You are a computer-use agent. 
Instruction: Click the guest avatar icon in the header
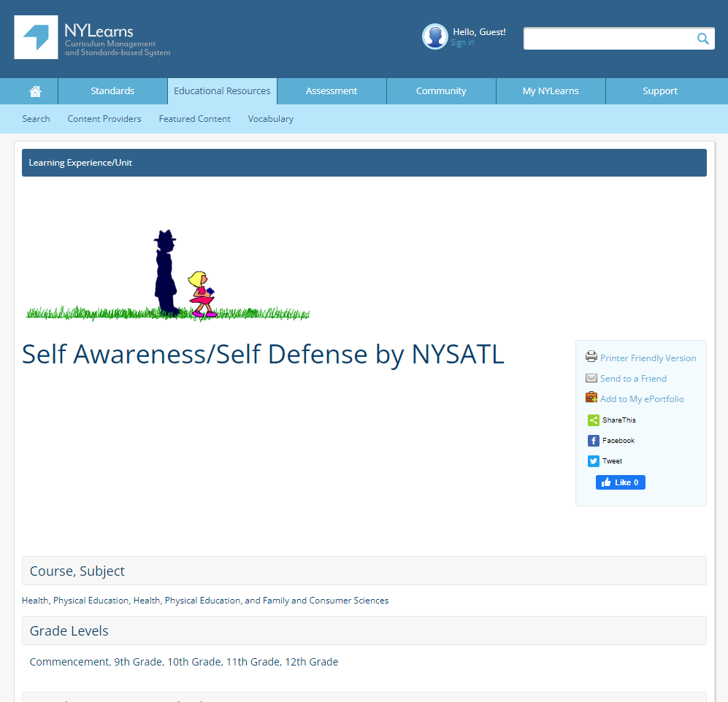[x=435, y=36]
